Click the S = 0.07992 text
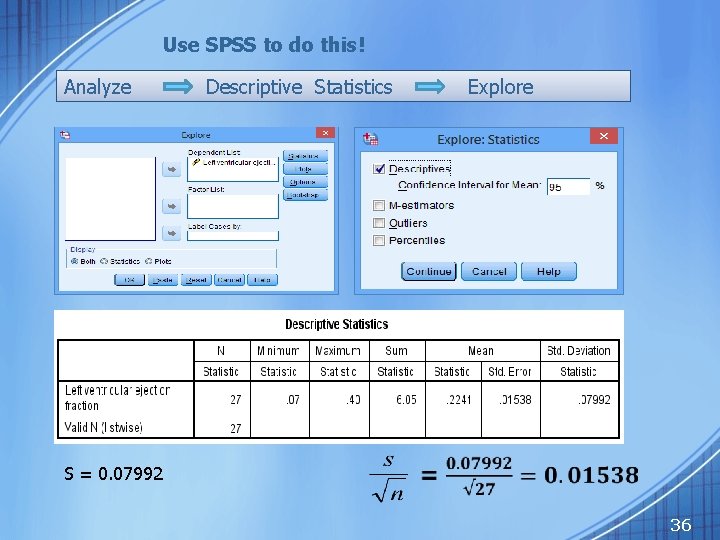This screenshot has width=720, height=540. (x=114, y=473)
